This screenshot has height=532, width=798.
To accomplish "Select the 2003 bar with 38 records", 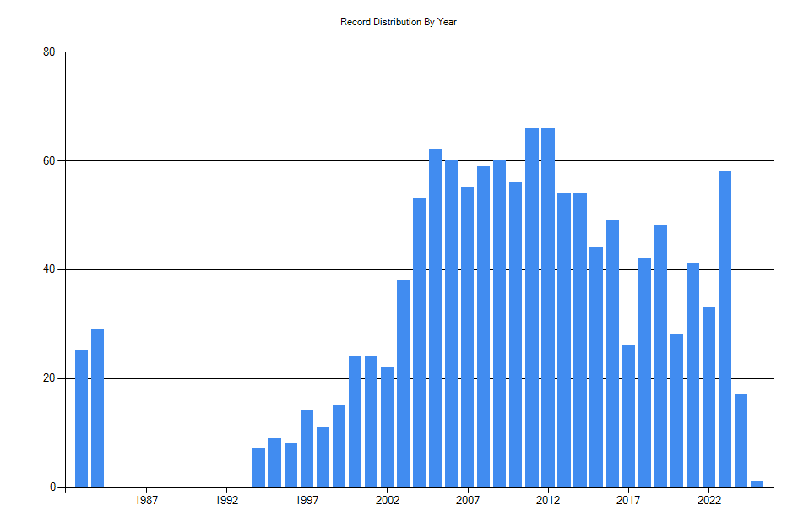I will tap(403, 384).
